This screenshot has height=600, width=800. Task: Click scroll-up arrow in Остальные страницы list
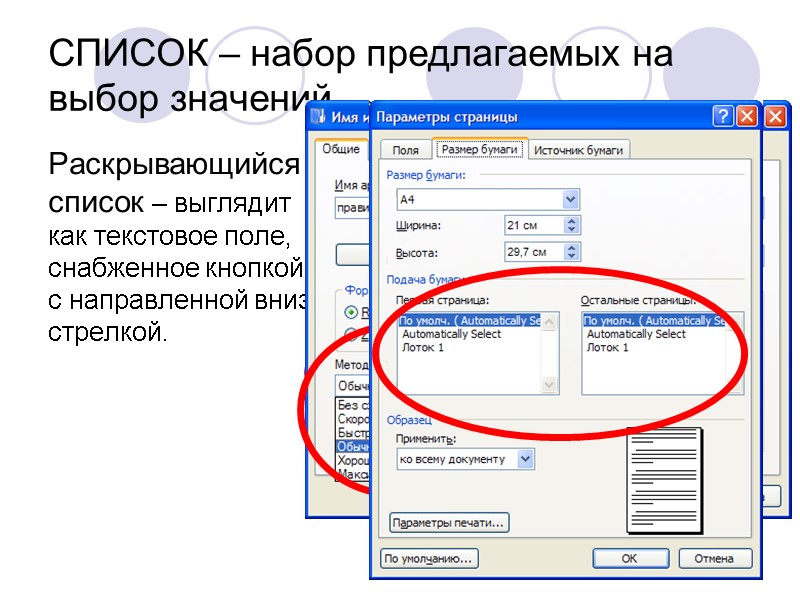pyautogui.click(x=730, y=320)
